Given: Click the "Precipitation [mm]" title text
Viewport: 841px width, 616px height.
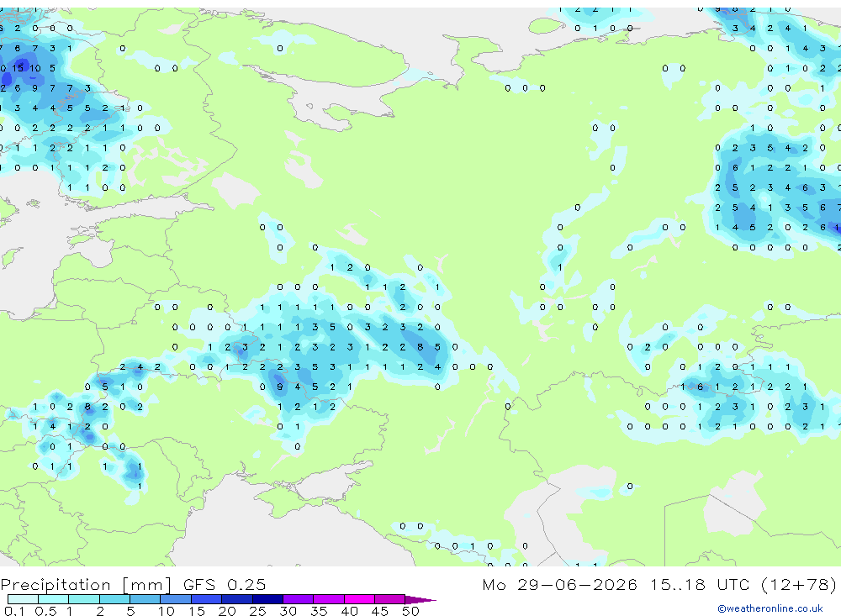Looking at the screenshot, I should point(86,584).
